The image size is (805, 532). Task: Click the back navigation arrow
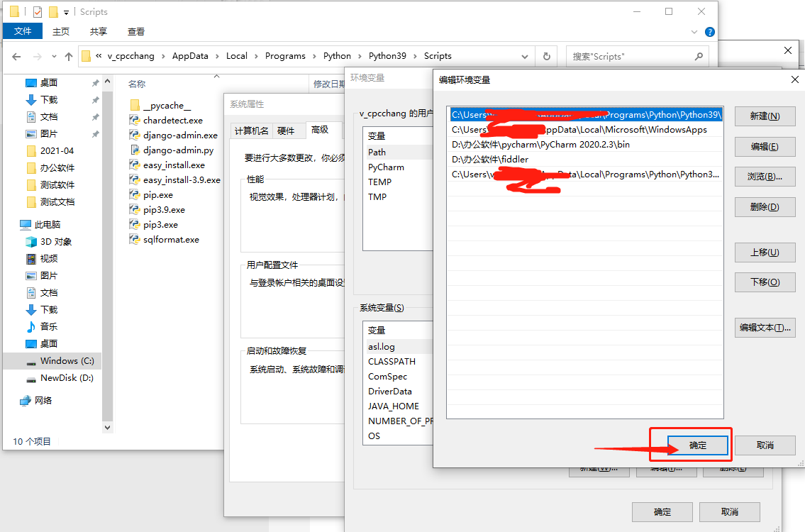pyautogui.click(x=16, y=55)
